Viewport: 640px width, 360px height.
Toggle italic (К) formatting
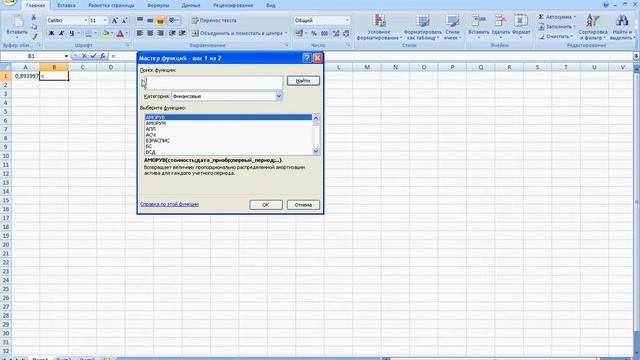click(x=62, y=33)
